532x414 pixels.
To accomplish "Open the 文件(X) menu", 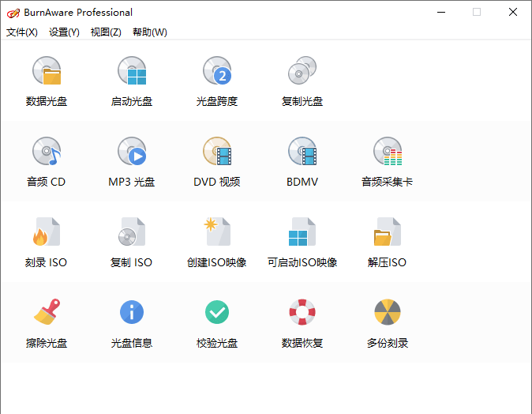I will pyautogui.click(x=22, y=32).
